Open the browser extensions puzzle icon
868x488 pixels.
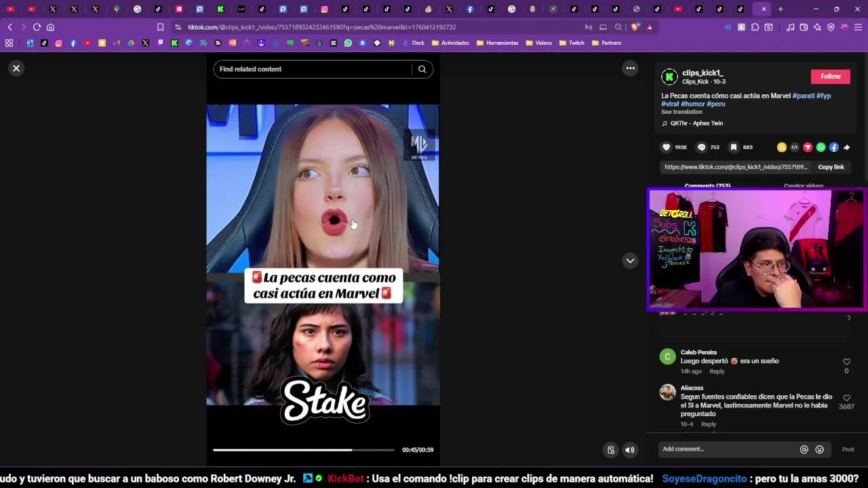pyautogui.click(x=755, y=27)
